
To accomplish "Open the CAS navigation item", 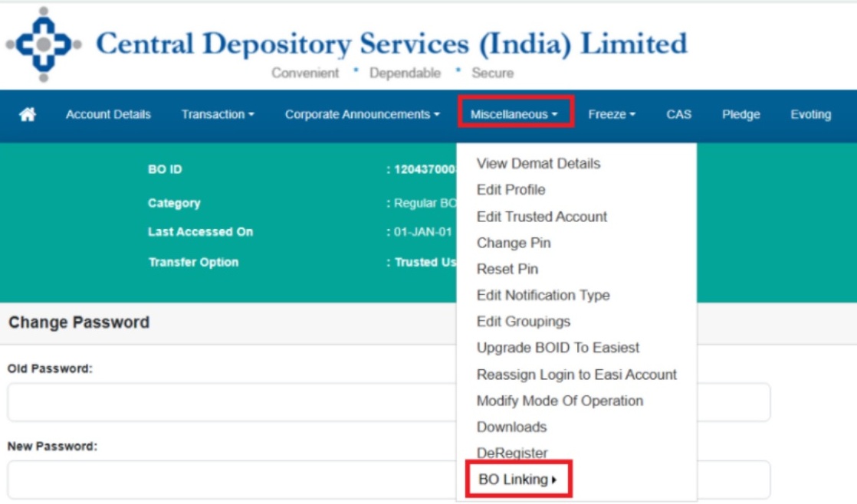I will point(678,115).
